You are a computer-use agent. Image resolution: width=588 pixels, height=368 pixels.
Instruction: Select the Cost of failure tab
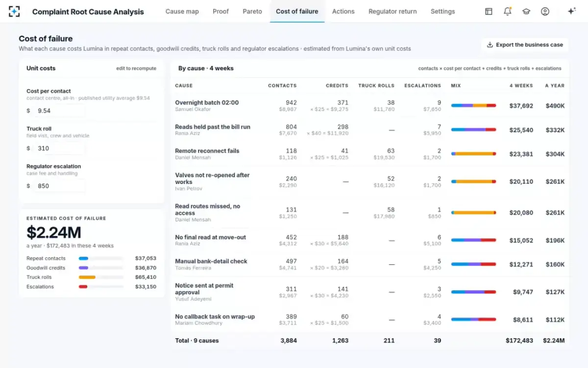point(297,11)
